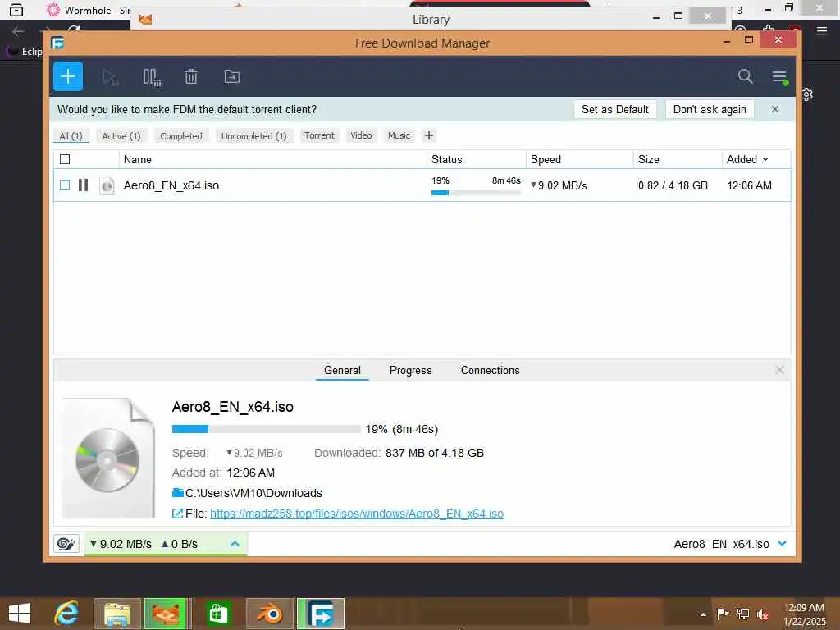
Task: Sort by Added column header
Action: (x=747, y=159)
